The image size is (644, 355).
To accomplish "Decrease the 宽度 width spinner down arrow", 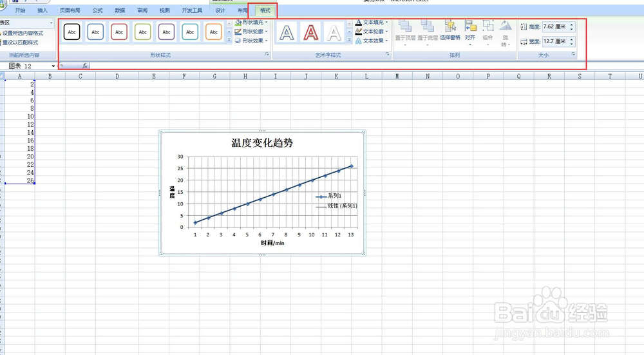I will [572, 44].
